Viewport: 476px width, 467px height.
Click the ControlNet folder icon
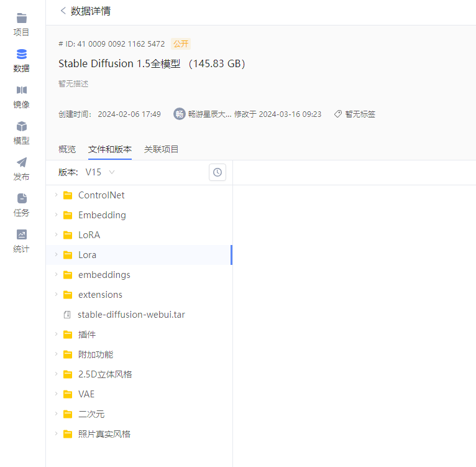point(68,195)
